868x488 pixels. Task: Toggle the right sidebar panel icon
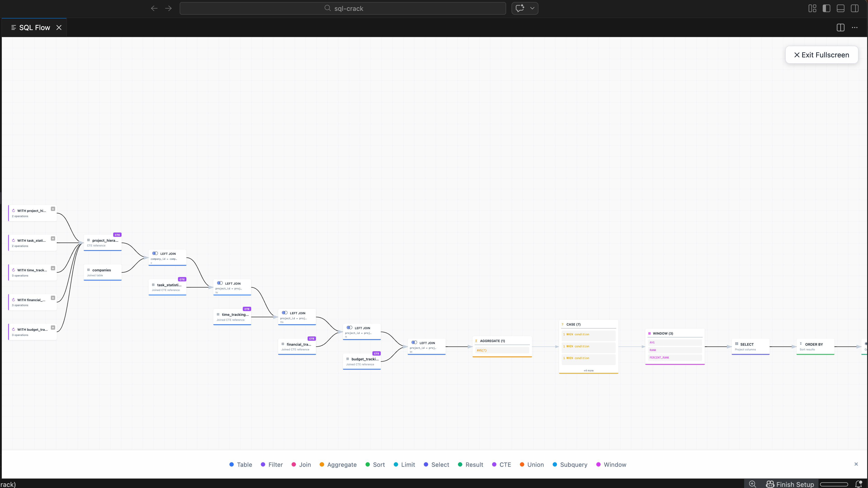[x=855, y=8]
